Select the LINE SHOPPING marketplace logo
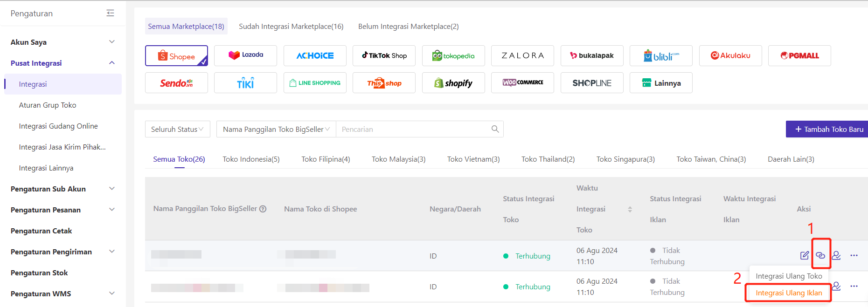This screenshot has width=868, height=307. (x=315, y=83)
